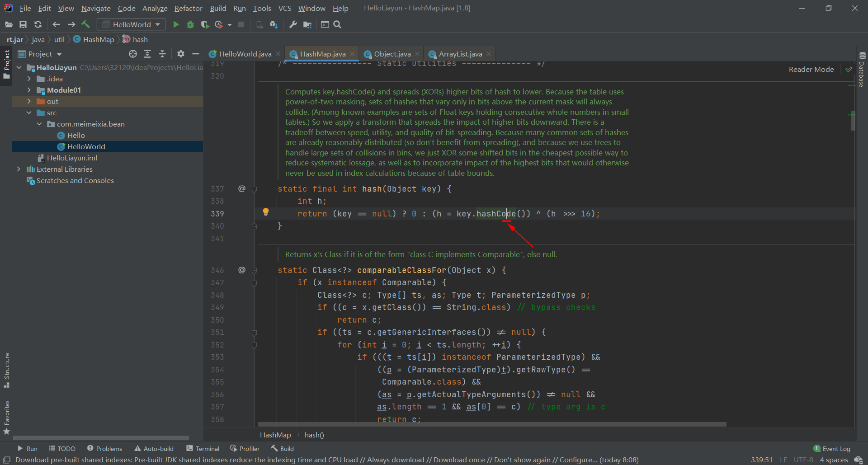This screenshot has width=868, height=465.
Task: Open the TODO tool window
Action: point(62,449)
